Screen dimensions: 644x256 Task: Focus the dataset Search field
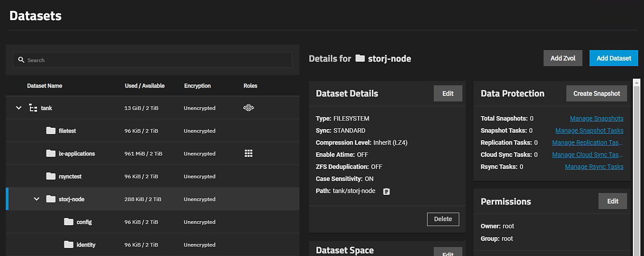pyautogui.click(x=156, y=60)
